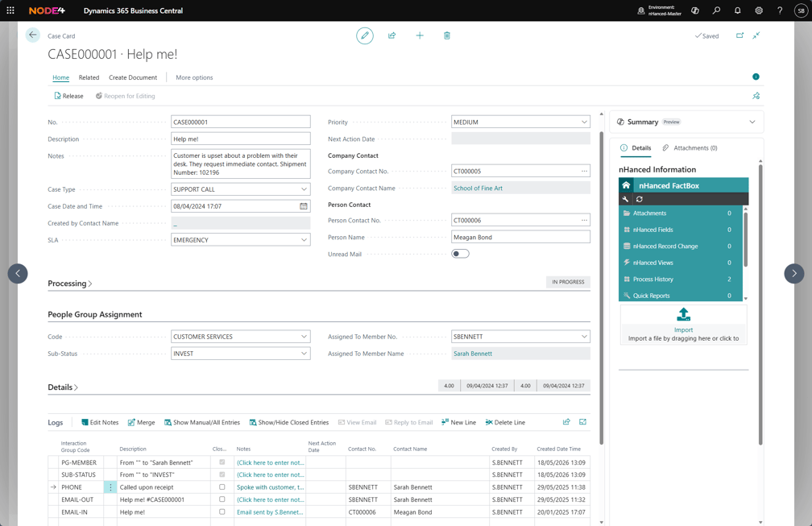Viewport: 812px width, 526px height.
Task: Click the Description input field
Action: (241, 139)
